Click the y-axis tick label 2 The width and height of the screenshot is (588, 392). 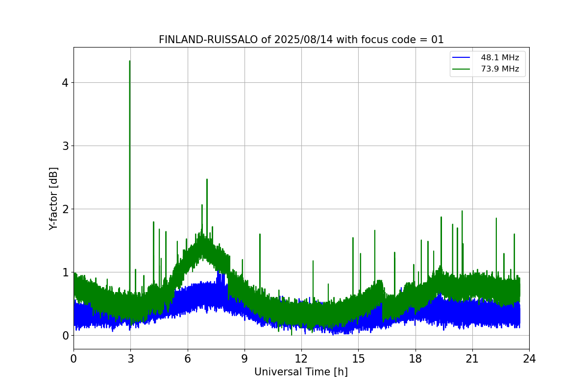(x=65, y=209)
